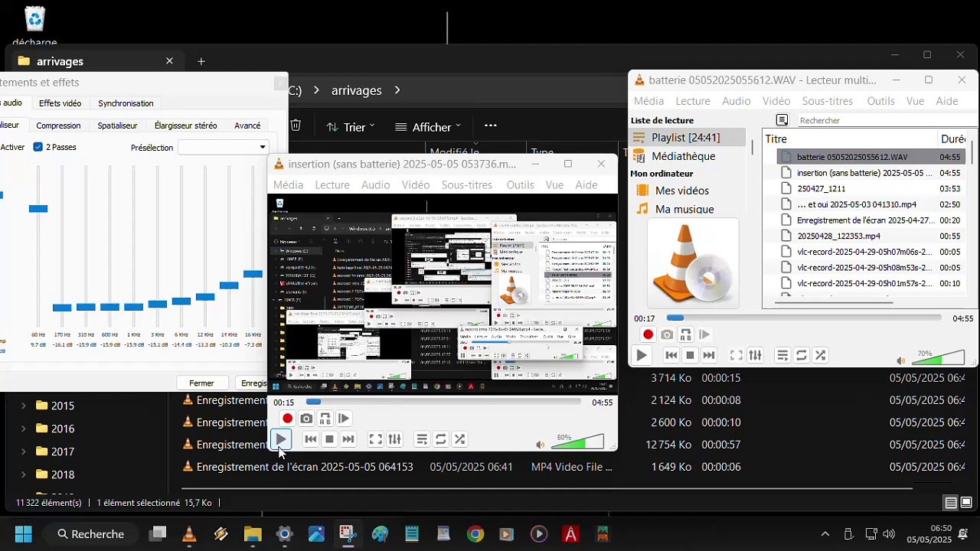Take a snapshot in insertion VLC window

point(306,419)
